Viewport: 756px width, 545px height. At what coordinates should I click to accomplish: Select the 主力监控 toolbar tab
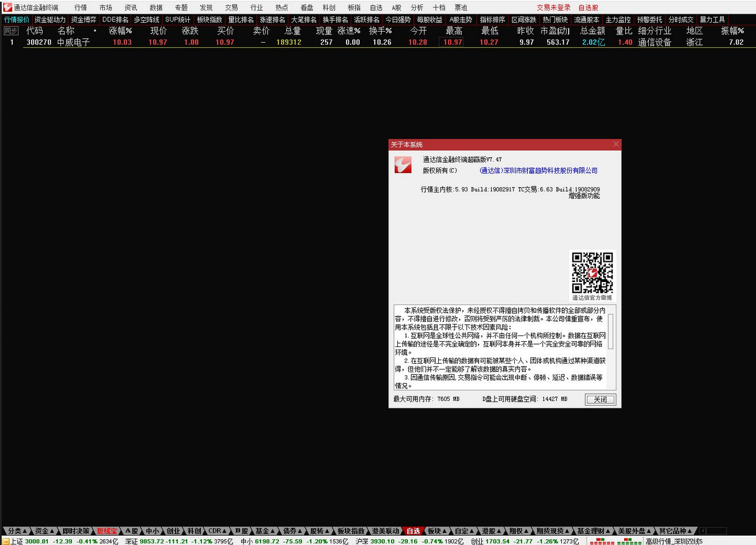(x=618, y=20)
